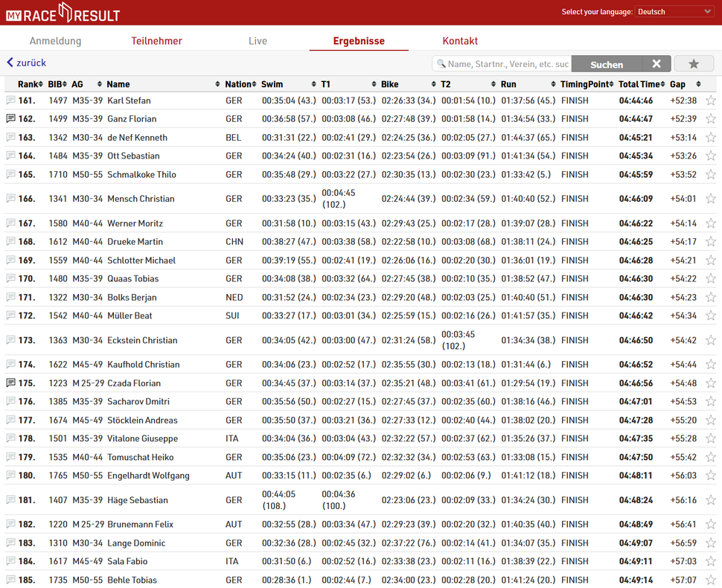Focus the name search input field
Screen dimensions: 722x588
[x=502, y=64]
